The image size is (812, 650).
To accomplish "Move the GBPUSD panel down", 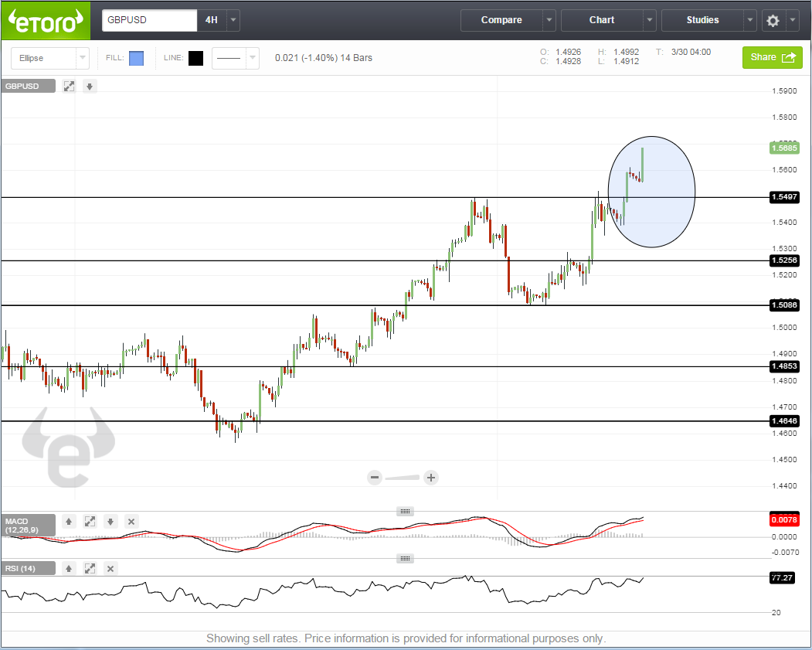I will coord(90,87).
